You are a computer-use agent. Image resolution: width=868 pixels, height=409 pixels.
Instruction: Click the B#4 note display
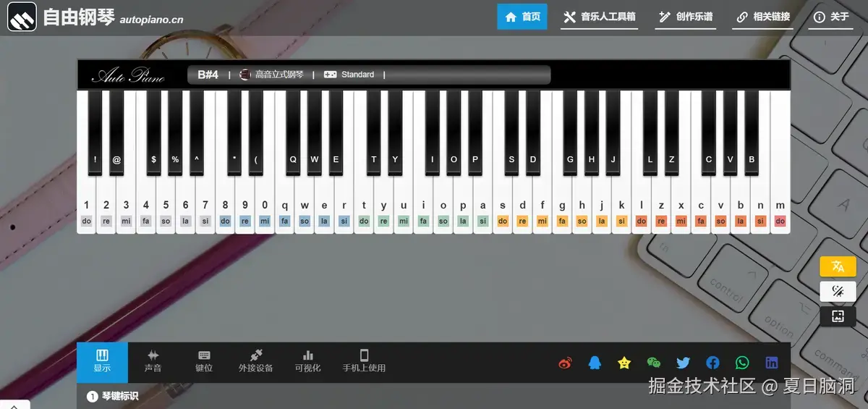coord(208,75)
